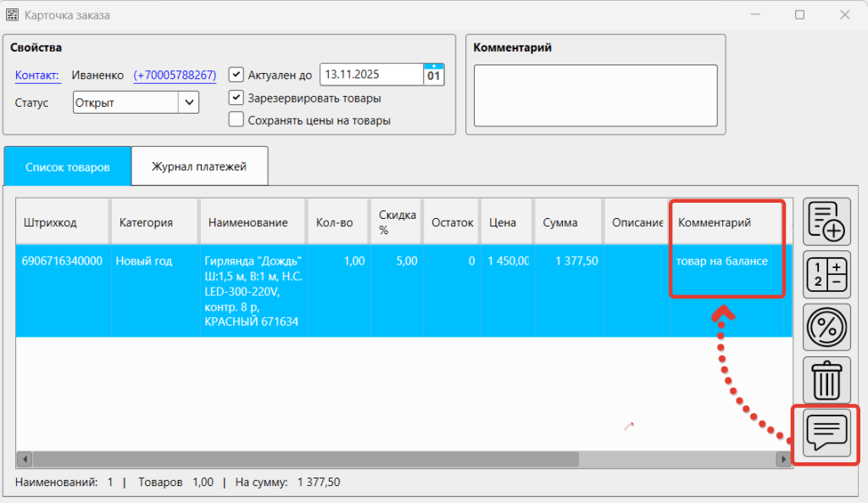Open the Контакт link
The width and height of the screenshot is (868, 503).
(37, 75)
